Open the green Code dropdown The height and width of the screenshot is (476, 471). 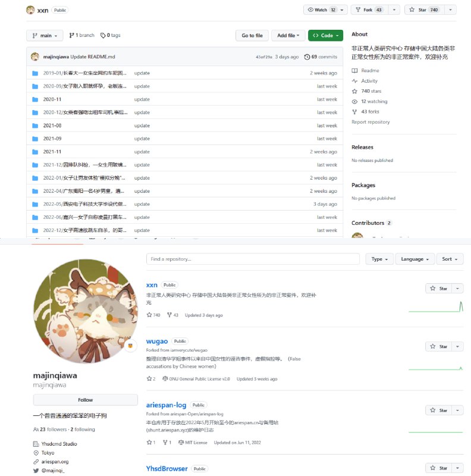[326, 36]
